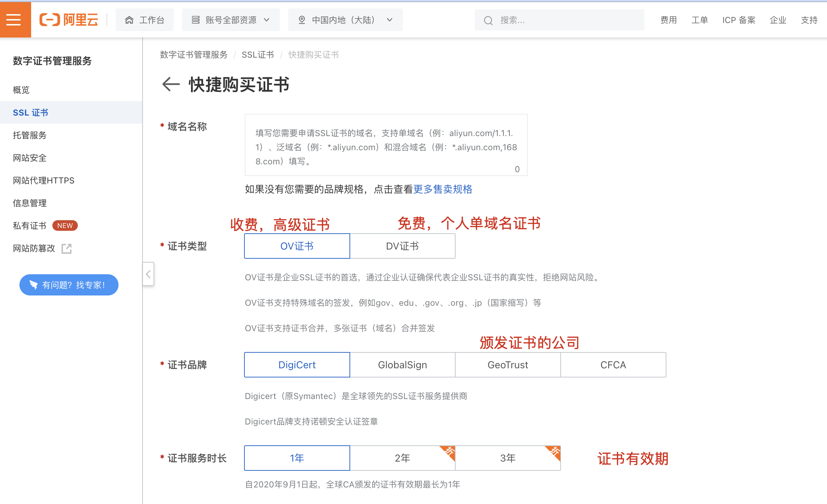Click the Aliyun logo
Viewport: 827px width, 504px height.
[x=69, y=20]
